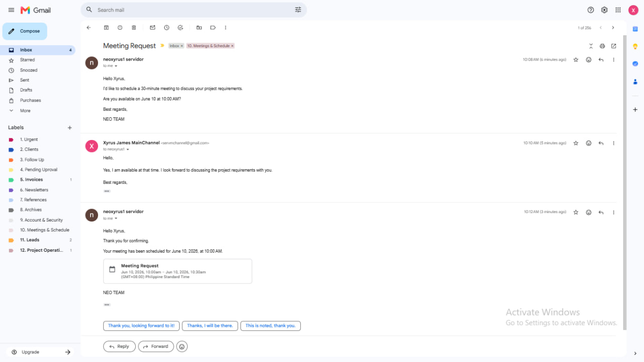Screen dimensions: 644x362
Task: Click the Reply button at the bottom
Action: tap(119, 346)
